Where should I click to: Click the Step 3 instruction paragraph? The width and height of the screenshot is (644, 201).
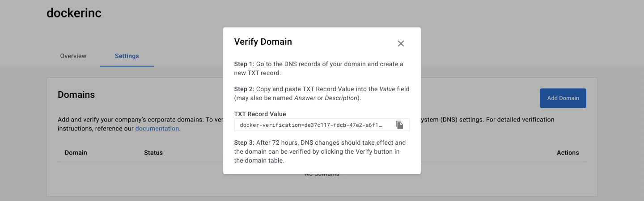coord(320,151)
